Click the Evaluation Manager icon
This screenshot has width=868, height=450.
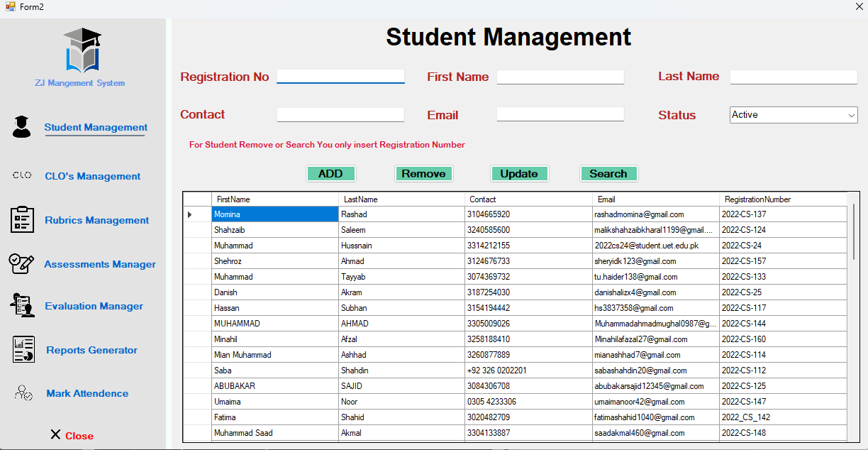pos(22,305)
